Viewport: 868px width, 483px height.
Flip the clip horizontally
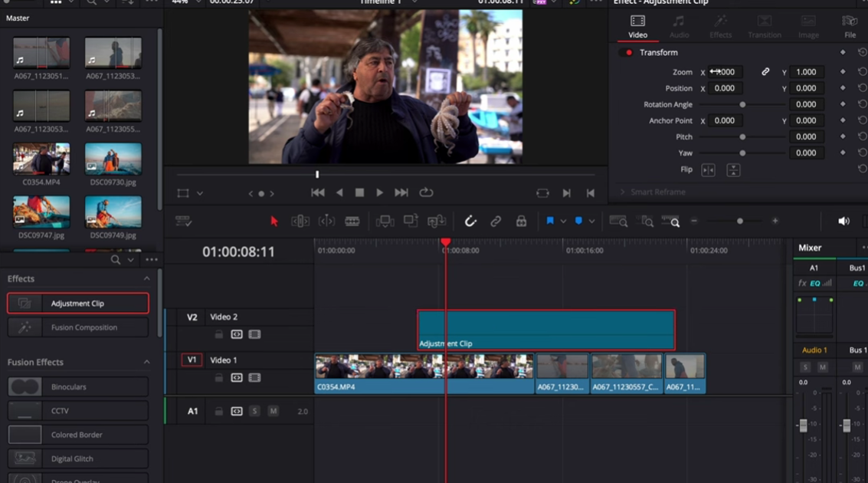(708, 170)
